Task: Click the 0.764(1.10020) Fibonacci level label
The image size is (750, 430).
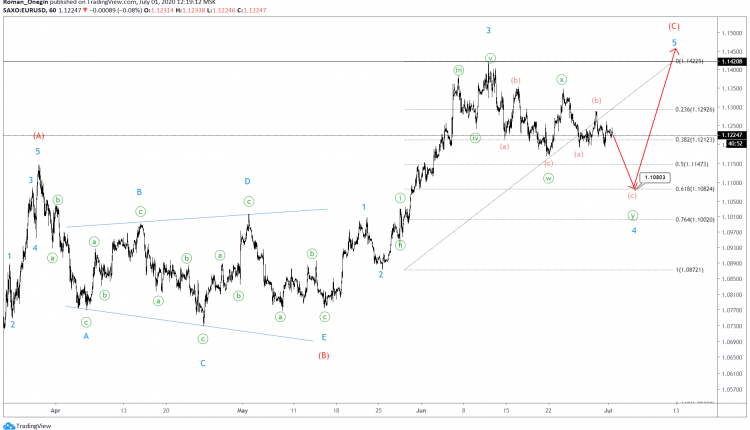Action: (695, 220)
